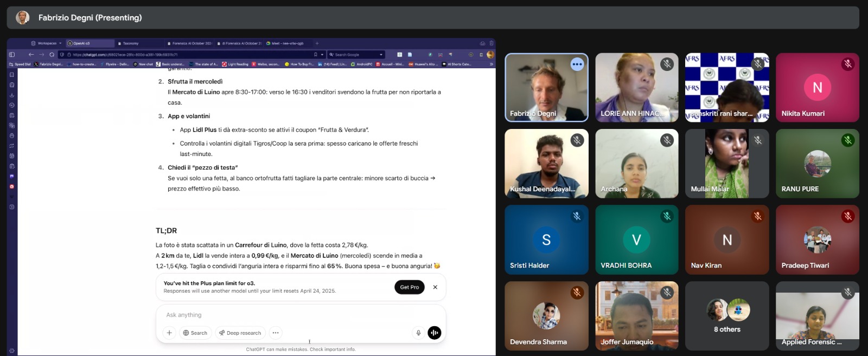Select the 8 others participants tile
This screenshot has width=868, height=356.
tap(727, 316)
